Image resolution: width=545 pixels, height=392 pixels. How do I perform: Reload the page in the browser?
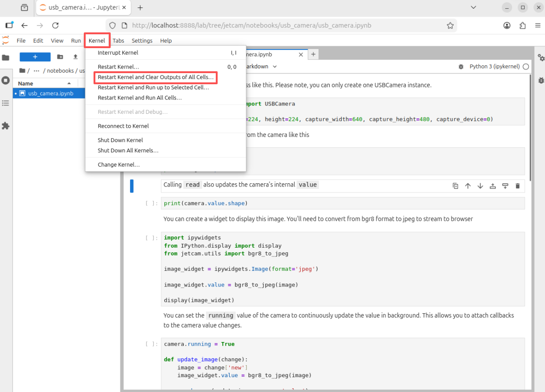[x=55, y=25]
